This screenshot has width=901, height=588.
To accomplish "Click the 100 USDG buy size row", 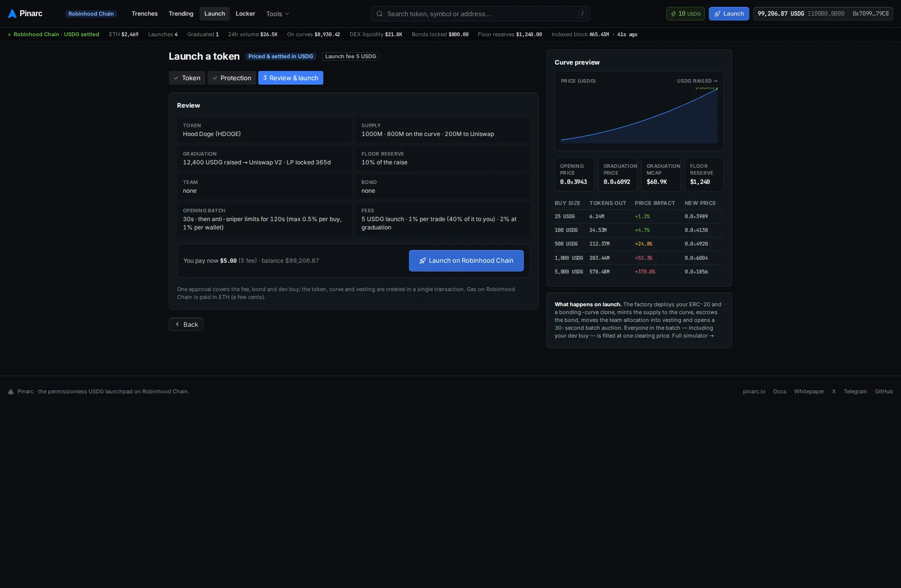I will [x=639, y=230].
